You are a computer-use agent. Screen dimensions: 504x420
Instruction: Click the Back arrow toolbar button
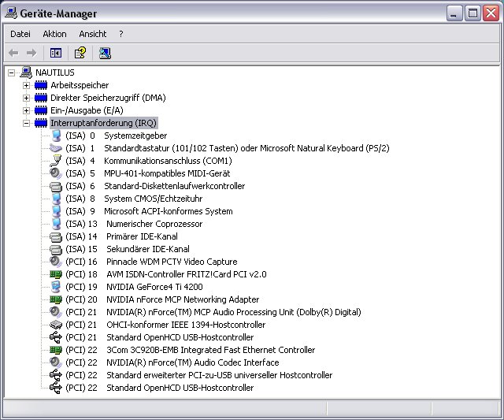13,53
